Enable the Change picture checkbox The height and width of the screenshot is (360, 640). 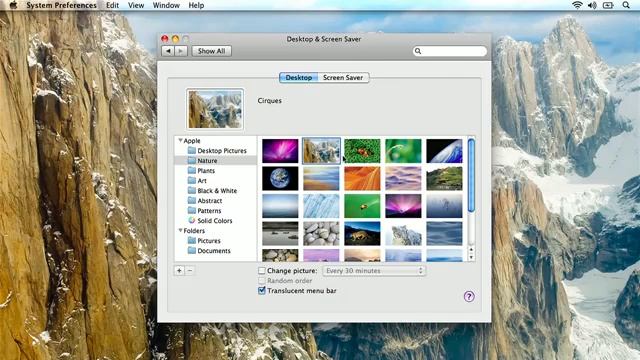pos(262,271)
